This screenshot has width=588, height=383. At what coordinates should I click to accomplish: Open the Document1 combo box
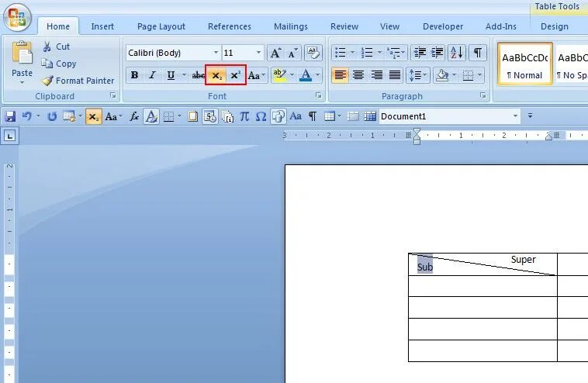tap(450, 116)
